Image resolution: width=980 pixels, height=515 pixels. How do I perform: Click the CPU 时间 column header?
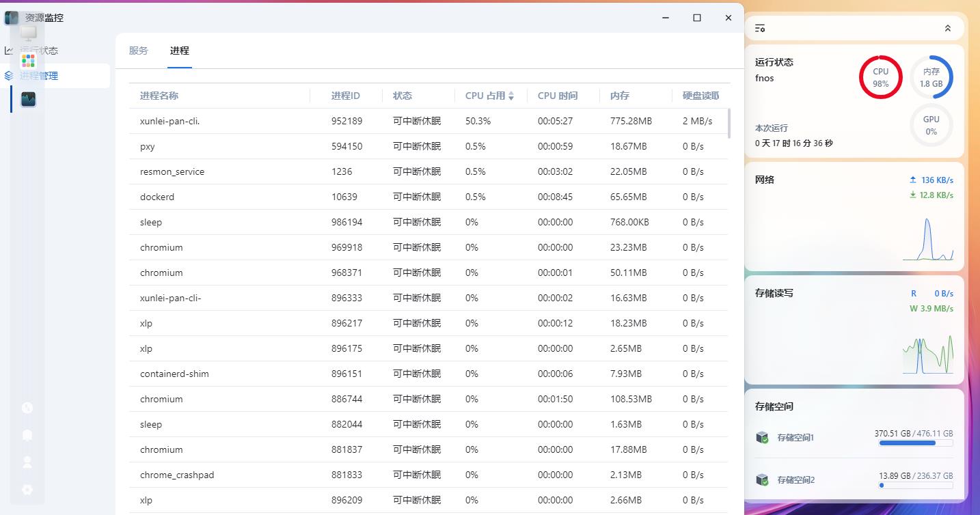pyautogui.click(x=558, y=96)
